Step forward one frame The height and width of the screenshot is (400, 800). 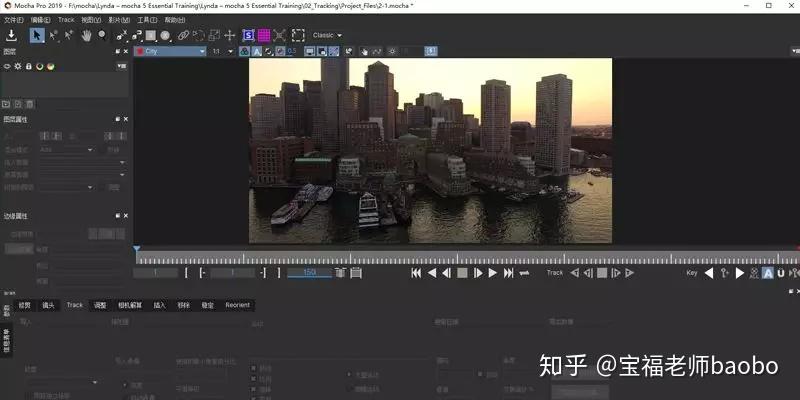pyautogui.click(x=478, y=273)
